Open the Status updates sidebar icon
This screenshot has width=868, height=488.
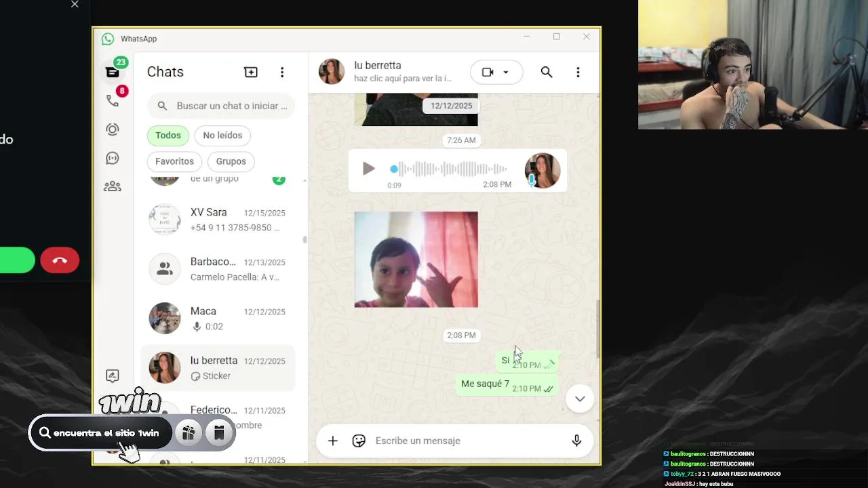113,129
